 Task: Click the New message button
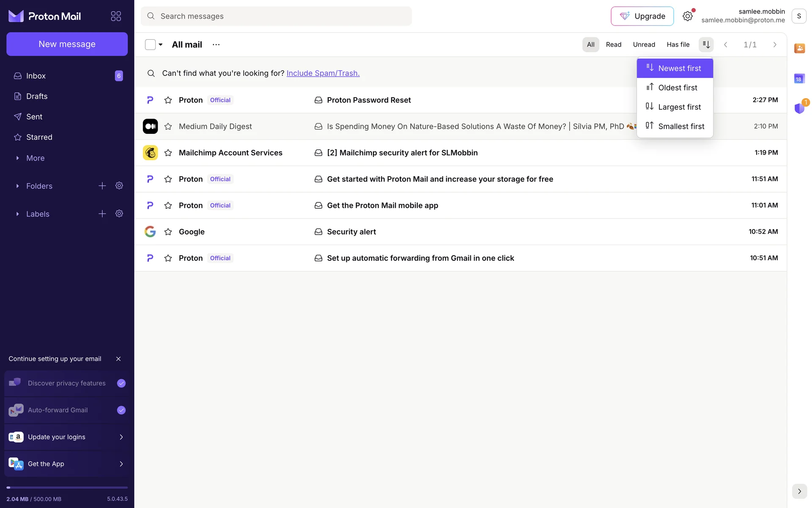(67, 44)
